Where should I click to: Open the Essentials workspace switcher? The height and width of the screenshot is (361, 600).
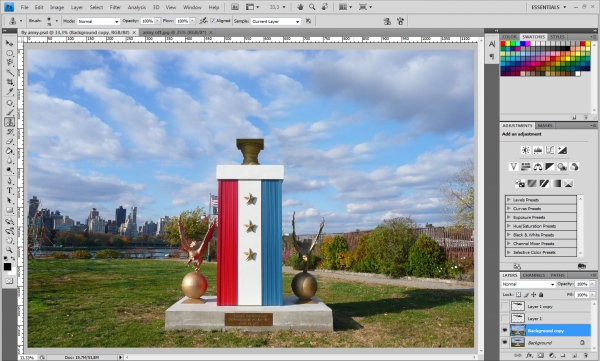point(548,7)
